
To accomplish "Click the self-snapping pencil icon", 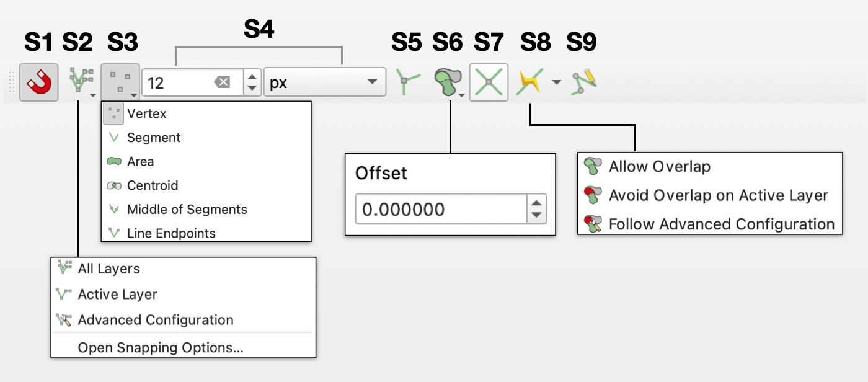I will [x=584, y=82].
